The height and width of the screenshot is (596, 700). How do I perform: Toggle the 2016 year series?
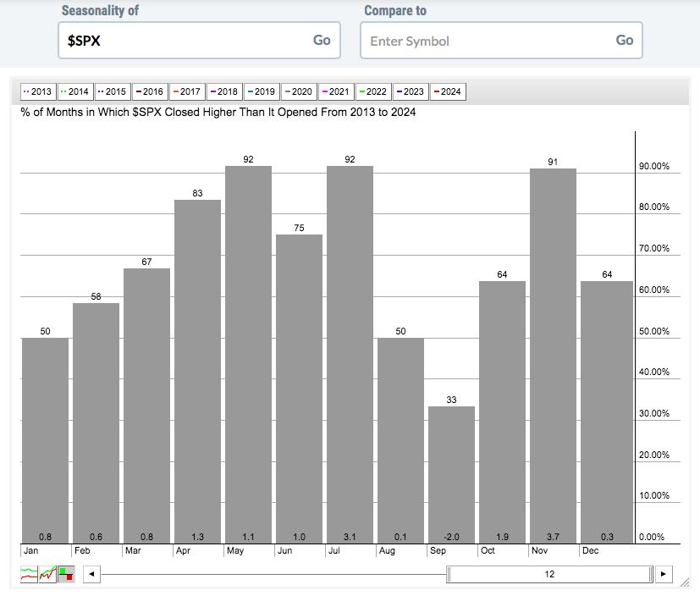pos(149,91)
